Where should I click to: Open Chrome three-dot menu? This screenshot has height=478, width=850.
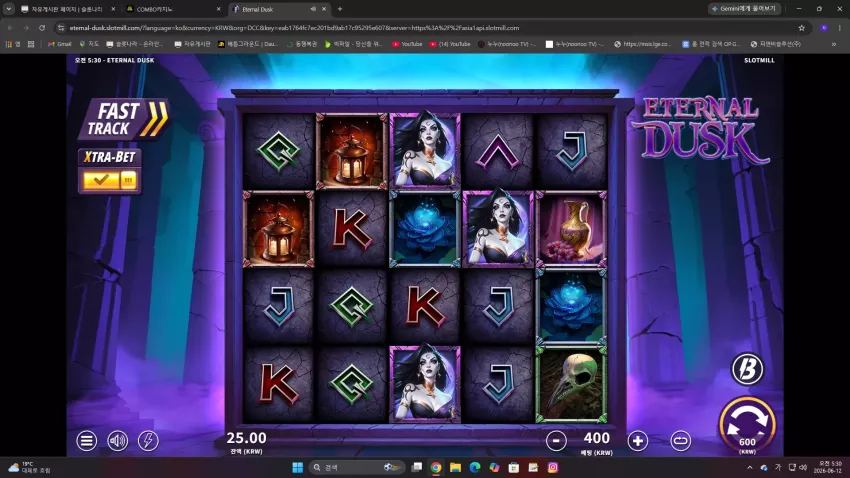pyautogui.click(x=840, y=28)
